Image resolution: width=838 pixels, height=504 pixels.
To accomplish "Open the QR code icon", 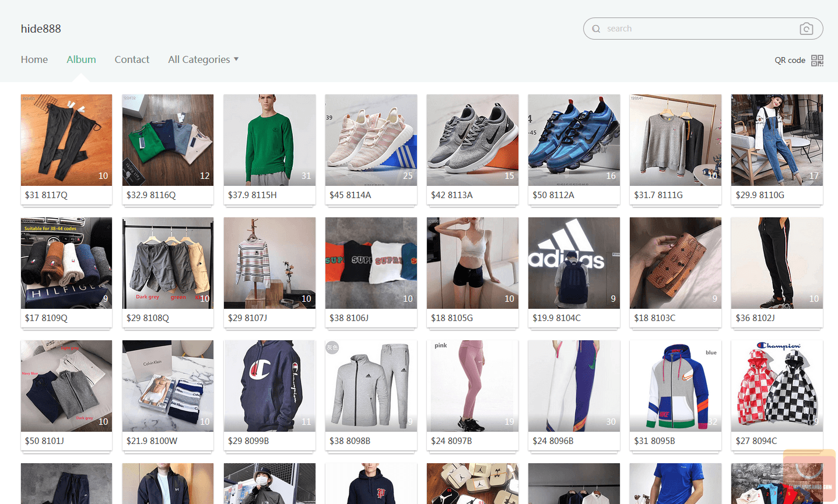I will pos(817,60).
